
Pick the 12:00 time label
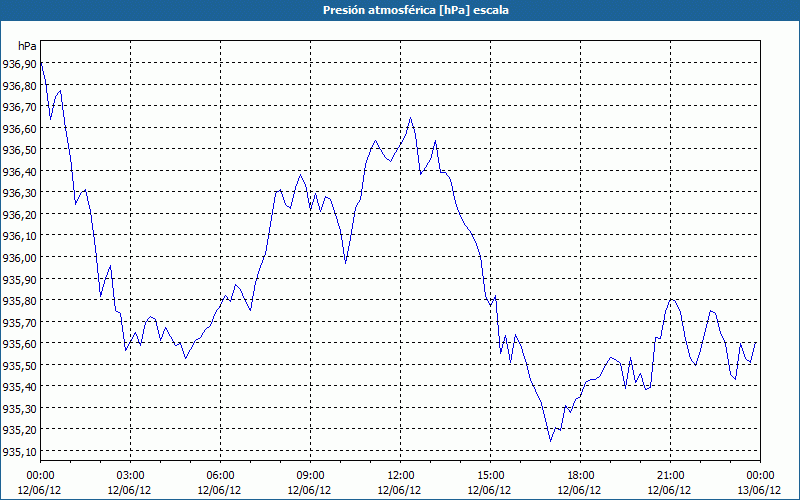[x=401, y=476]
